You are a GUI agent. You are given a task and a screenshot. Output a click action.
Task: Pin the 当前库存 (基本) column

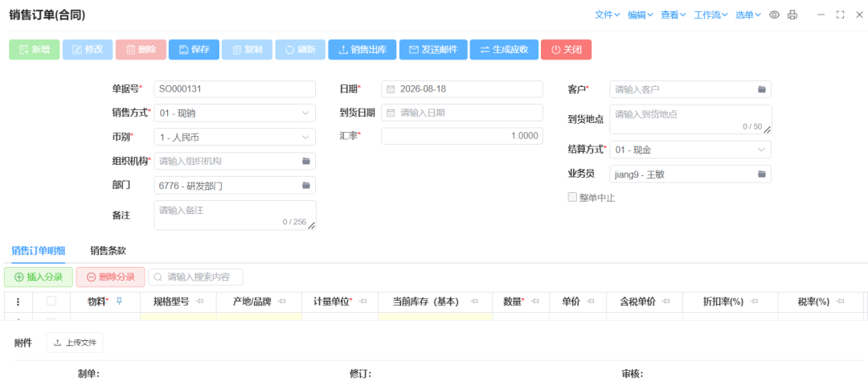[x=474, y=302]
